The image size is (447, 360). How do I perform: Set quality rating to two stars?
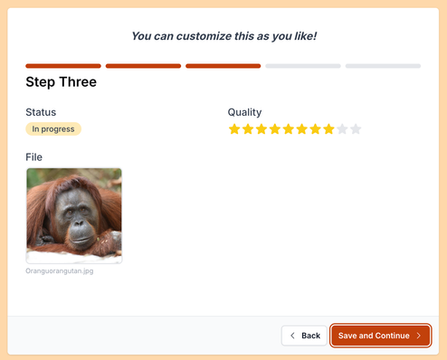tap(248, 129)
